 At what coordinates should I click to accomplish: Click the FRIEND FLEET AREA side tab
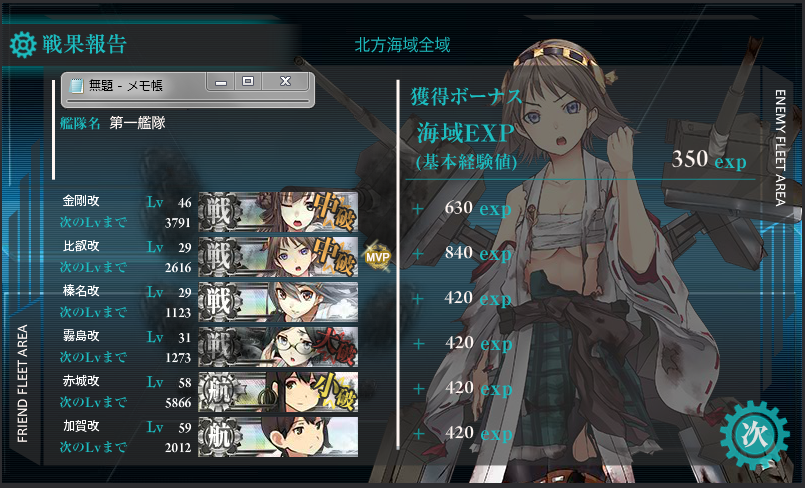click(23, 383)
